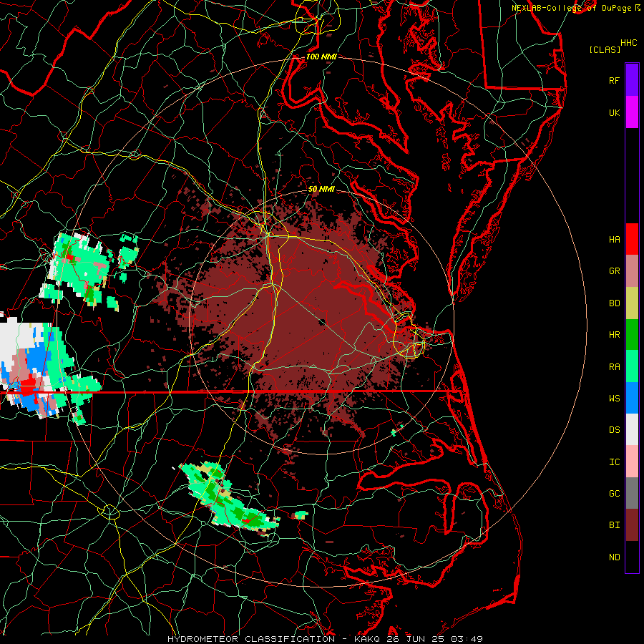This screenshot has width=644, height=644.
Task: Click the 'ND' legend label
Action: point(614,557)
